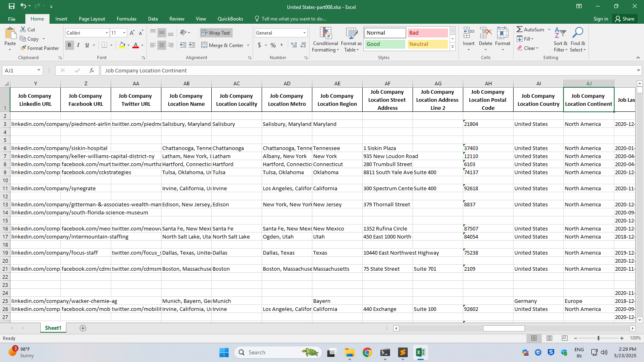Click the Copy button
This screenshot has width=644, height=362.
[30, 39]
